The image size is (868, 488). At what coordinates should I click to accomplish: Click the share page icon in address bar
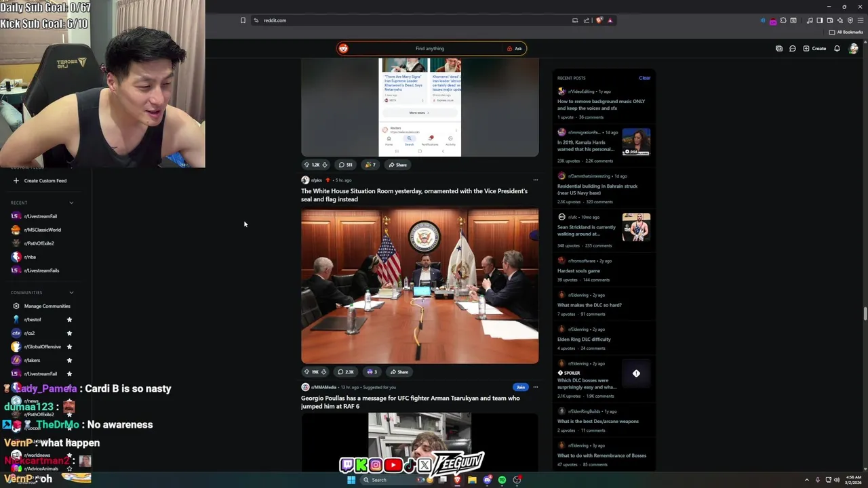[x=587, y=20]
